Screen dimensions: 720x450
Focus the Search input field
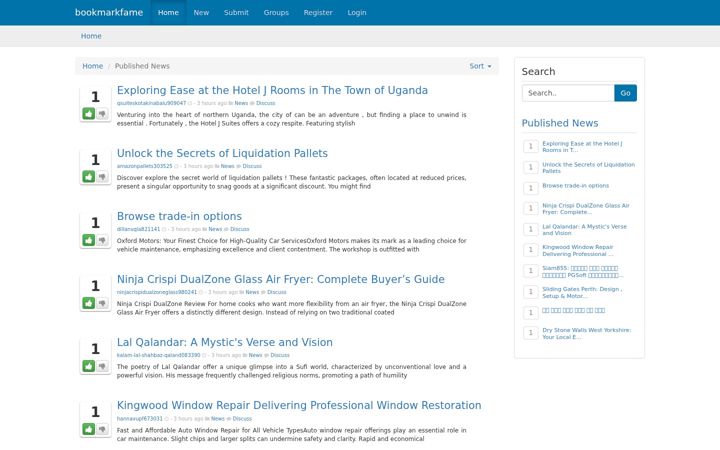(568, 93)
